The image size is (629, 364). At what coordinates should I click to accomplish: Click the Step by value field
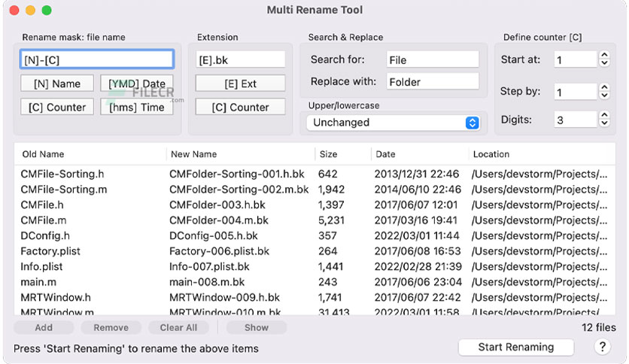tap(575, 93)
